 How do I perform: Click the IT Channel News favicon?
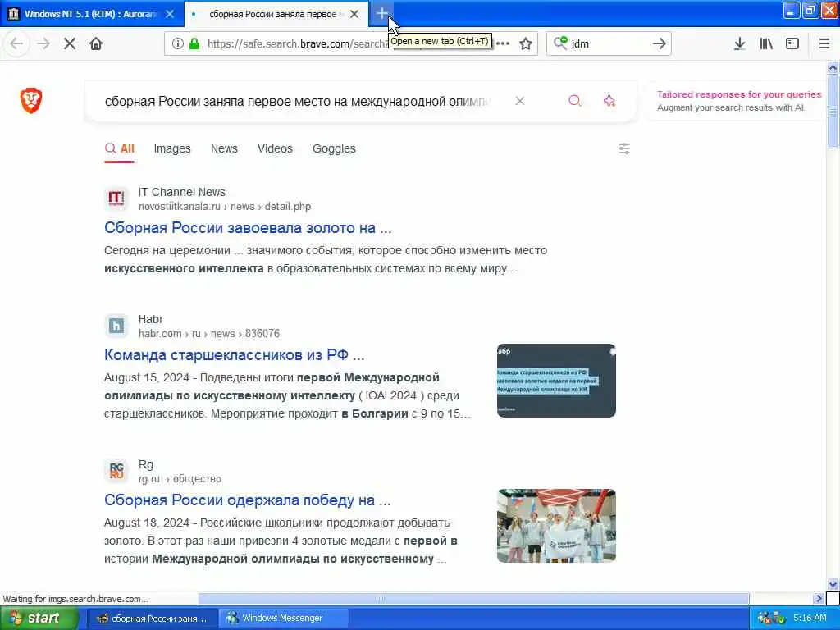coord(116,199)
